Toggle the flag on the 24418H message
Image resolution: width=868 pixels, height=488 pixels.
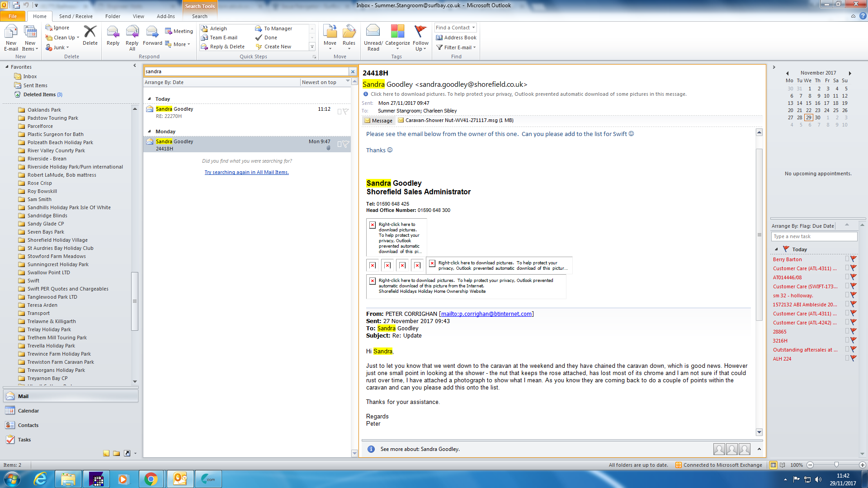[x=346, y=144]
